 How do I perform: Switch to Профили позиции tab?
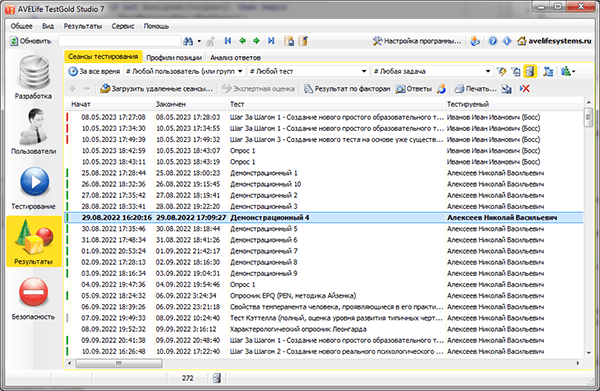[x=174, y=57]
